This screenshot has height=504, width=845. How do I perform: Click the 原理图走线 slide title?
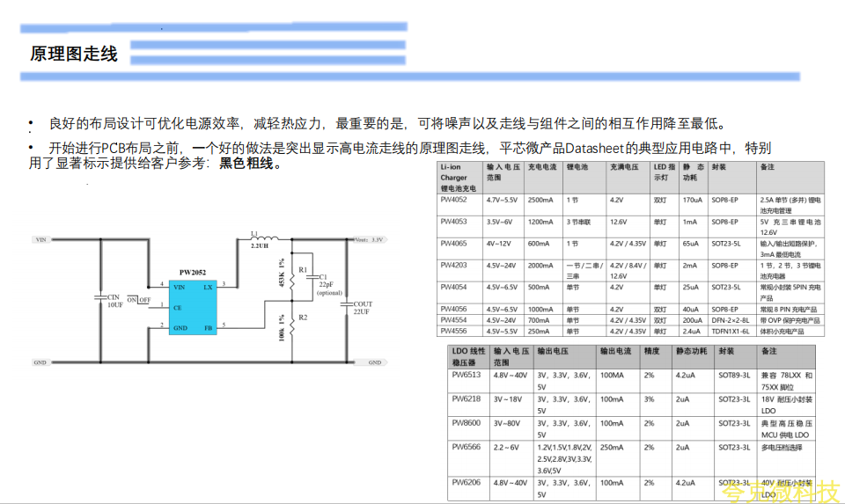74,55
